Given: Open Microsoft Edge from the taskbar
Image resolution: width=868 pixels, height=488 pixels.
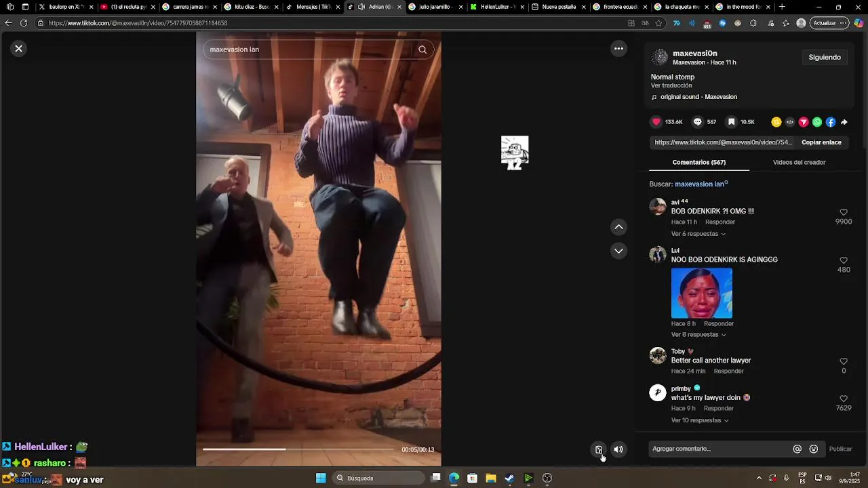Looking at the screenshot, I should click(454, 478).
